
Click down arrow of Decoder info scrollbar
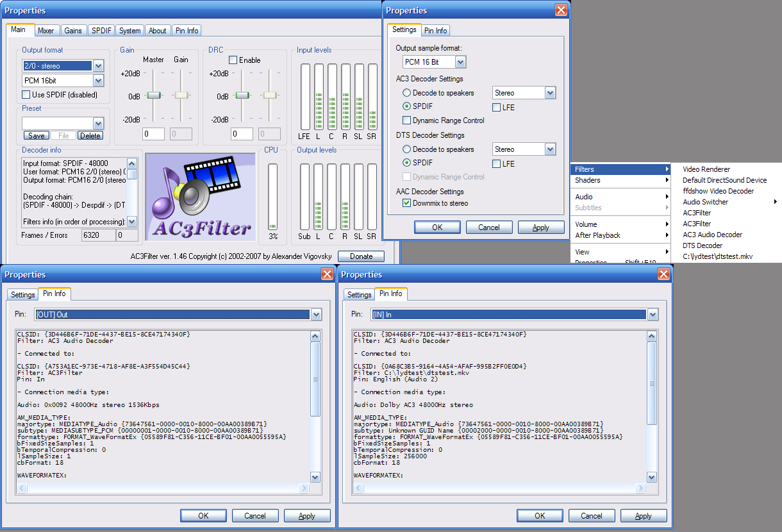(x=132, y=222)
